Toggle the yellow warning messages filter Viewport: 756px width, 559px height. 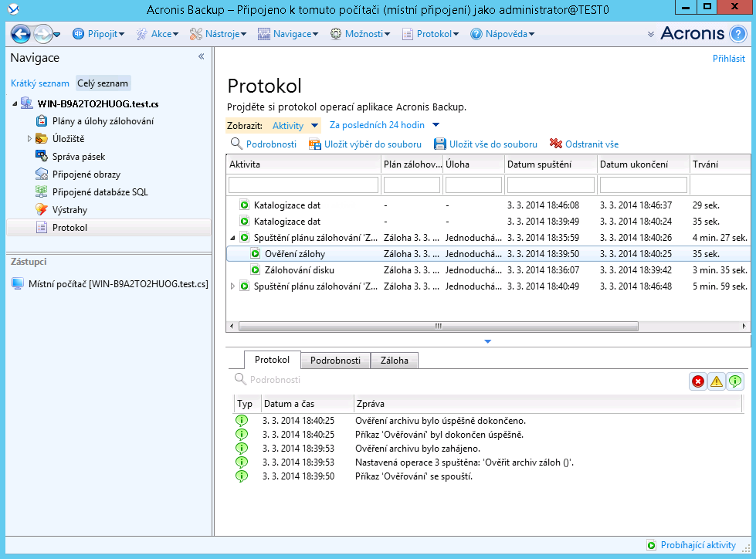tap(717, 381)
